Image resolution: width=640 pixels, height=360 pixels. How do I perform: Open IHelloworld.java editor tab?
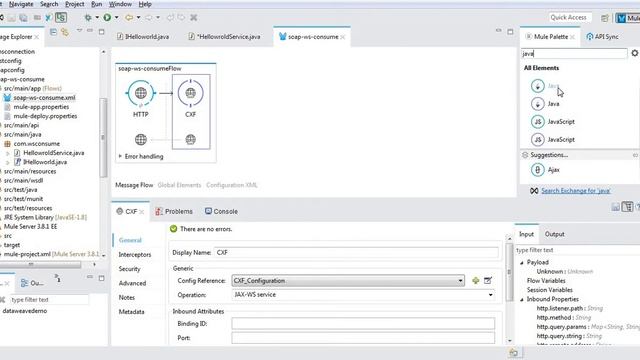[143, 37]
